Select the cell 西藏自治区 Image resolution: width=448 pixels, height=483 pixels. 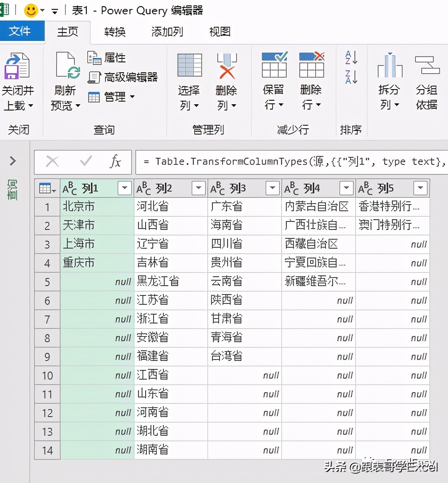coord(319,244)
